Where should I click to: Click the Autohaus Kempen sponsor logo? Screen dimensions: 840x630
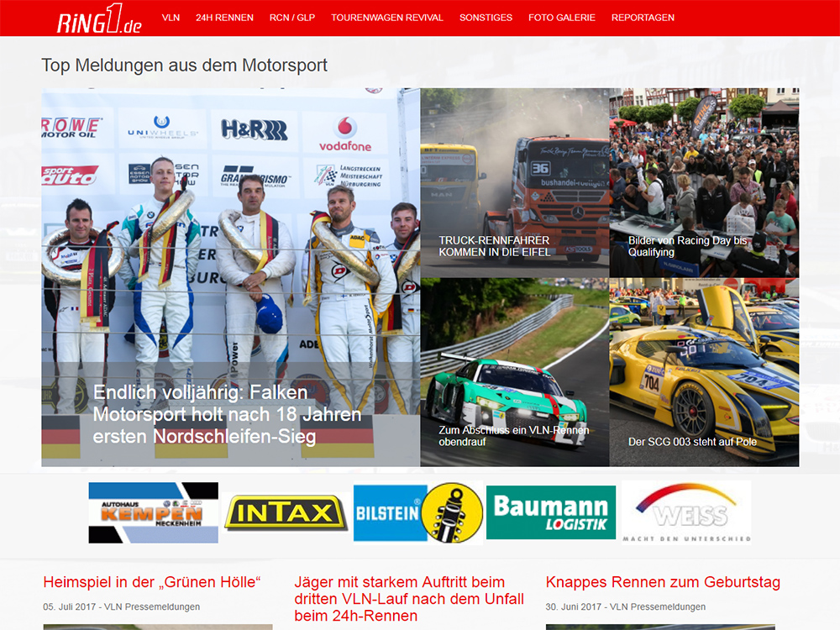point(153,512)
